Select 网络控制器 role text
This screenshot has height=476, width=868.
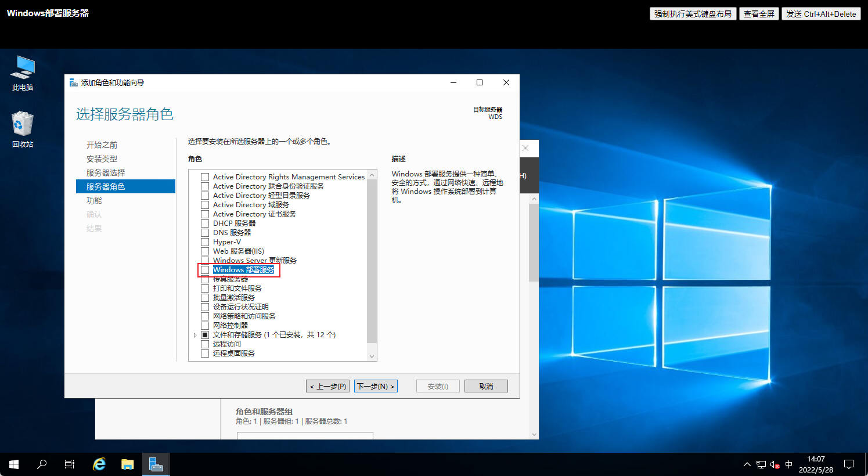(x=230, y=326)
